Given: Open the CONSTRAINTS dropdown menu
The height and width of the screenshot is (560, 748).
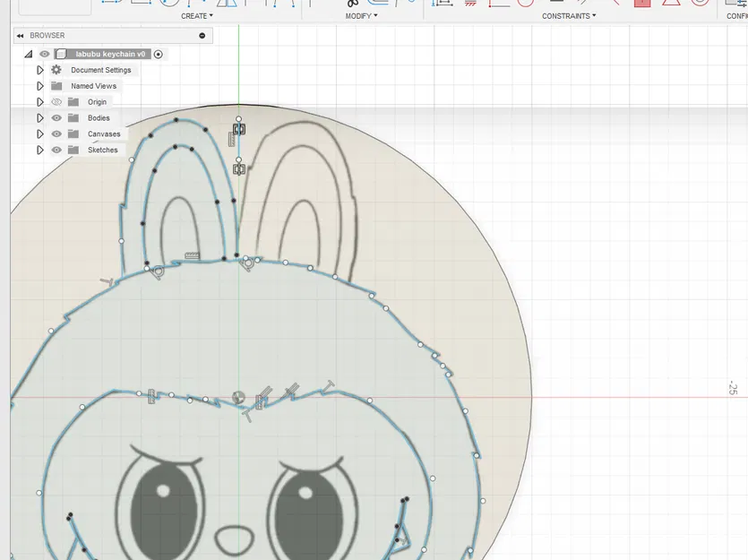Looking at the screenshot, I should coord(569,16).
